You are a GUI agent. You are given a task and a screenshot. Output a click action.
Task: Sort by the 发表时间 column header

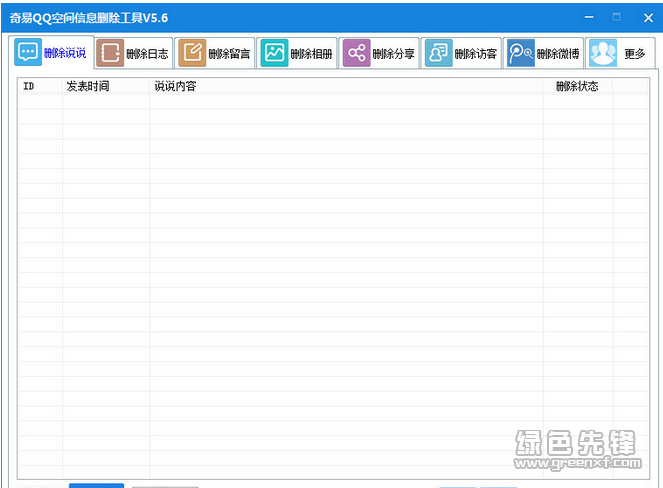point(106,86)
